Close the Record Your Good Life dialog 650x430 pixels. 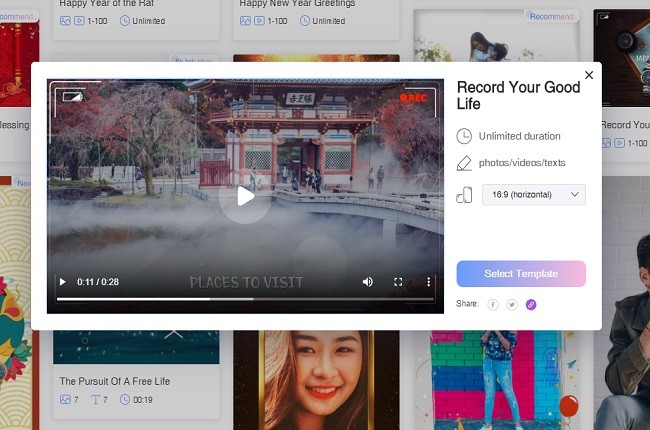[x=589, y=75]
